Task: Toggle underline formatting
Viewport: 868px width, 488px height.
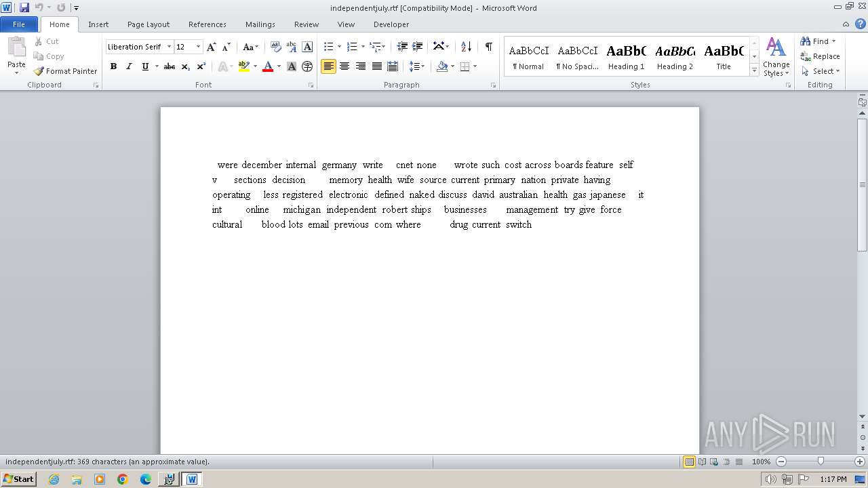Action: pyautogui.click(x=144, y=66)
